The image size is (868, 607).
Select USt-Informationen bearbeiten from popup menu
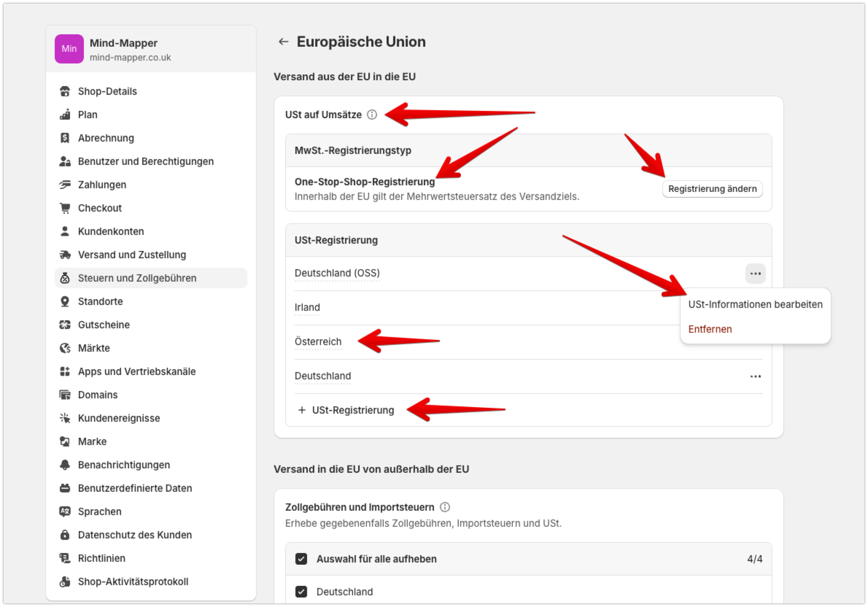point(755,305)
